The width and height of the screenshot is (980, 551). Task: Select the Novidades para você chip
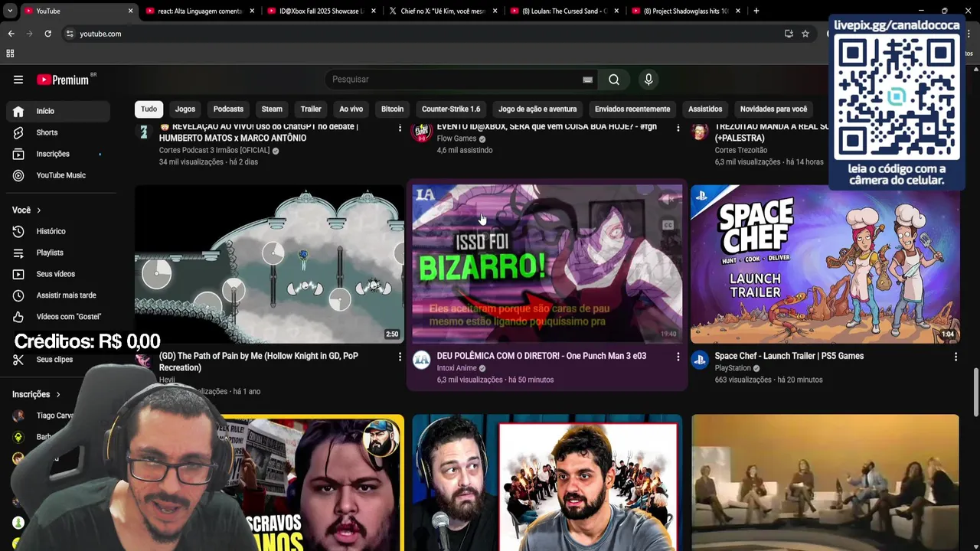(773, 109)
